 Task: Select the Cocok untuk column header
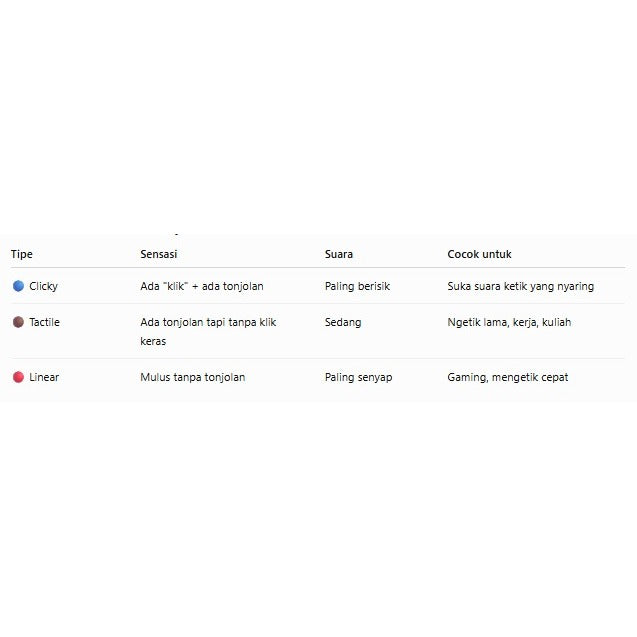pos(479,254)
